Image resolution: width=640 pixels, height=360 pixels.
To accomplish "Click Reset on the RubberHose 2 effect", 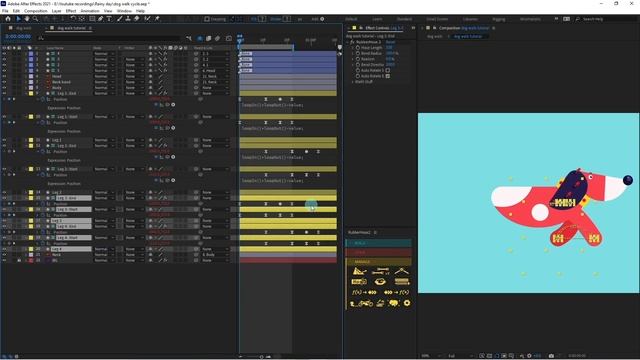I will tap(390, 42).
